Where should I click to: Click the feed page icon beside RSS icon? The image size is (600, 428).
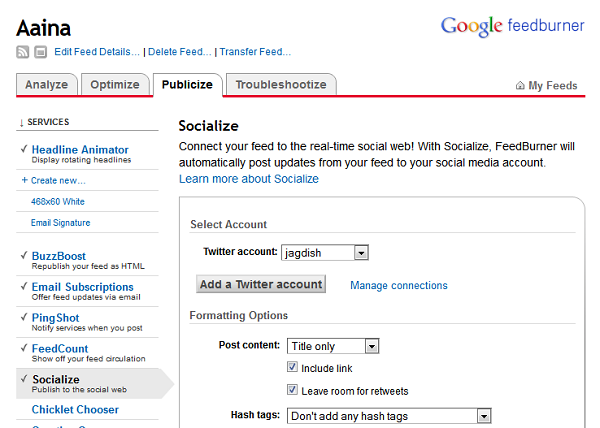[x=41, y=52]
